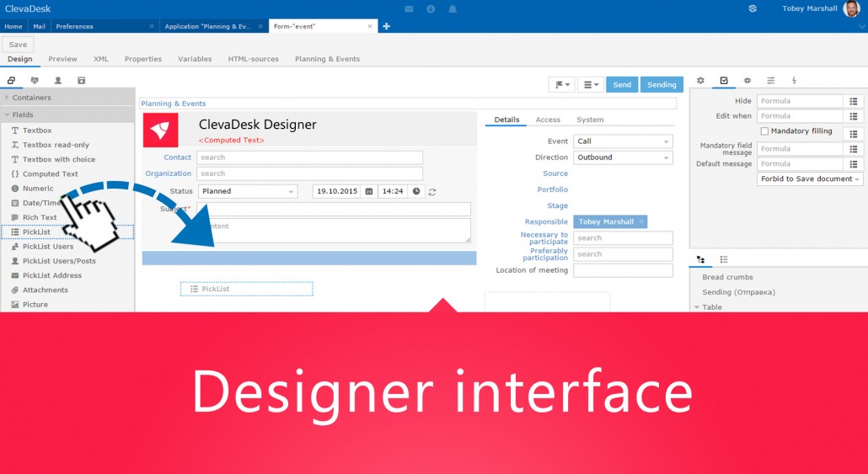Viewport: 868px width, 474px height.
Task: Click the download arrow icon in the header
Action: pos(431,9)
